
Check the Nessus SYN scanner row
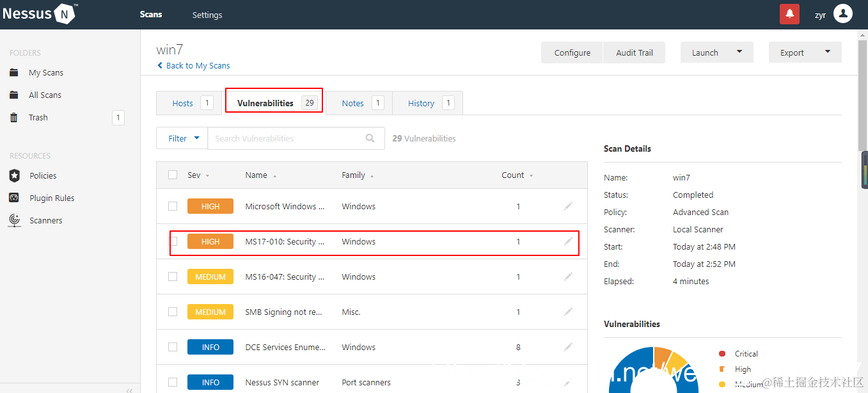173,382
